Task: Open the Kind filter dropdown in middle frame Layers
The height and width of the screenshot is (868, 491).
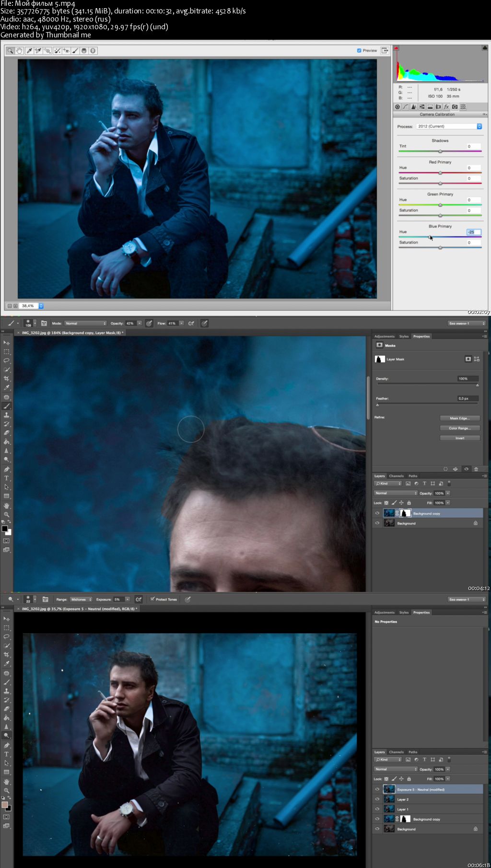Action: (388, 484)
